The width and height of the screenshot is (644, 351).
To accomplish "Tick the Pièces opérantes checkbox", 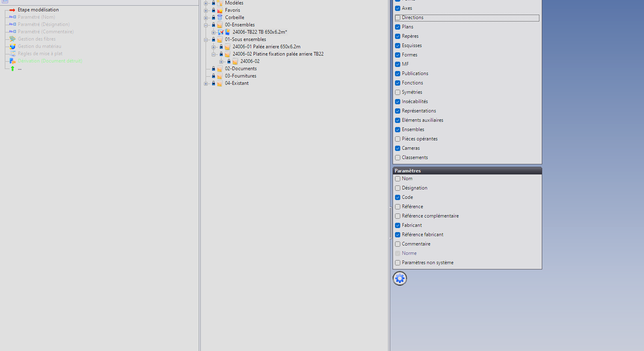I will point(398,139).
